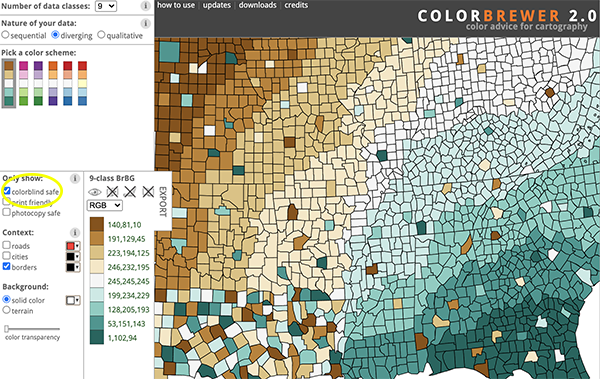Click the eye icon under 9-class BrBG
The height and width of the screenshot is (379, 600).
point(95,192)
